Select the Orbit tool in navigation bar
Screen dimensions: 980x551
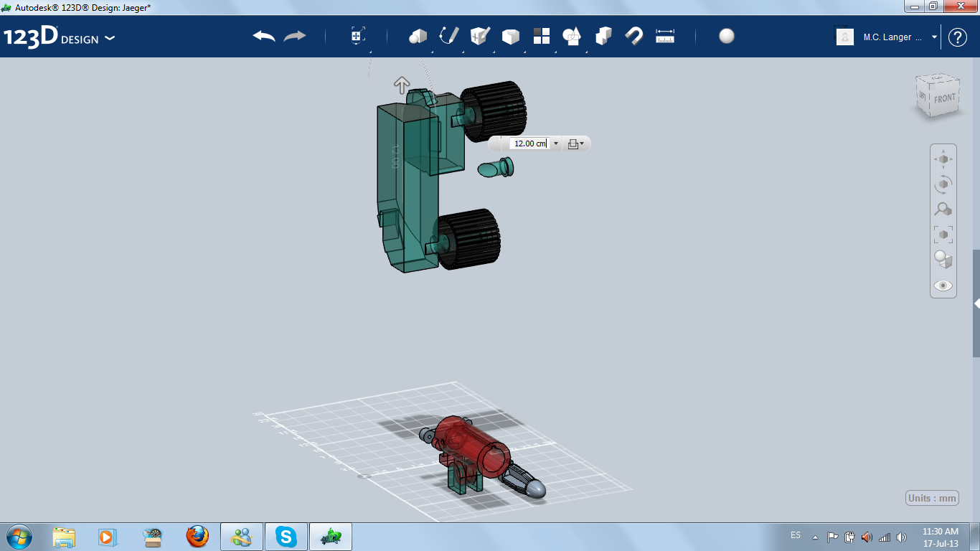pyautogui.click(x=943, y=184)
